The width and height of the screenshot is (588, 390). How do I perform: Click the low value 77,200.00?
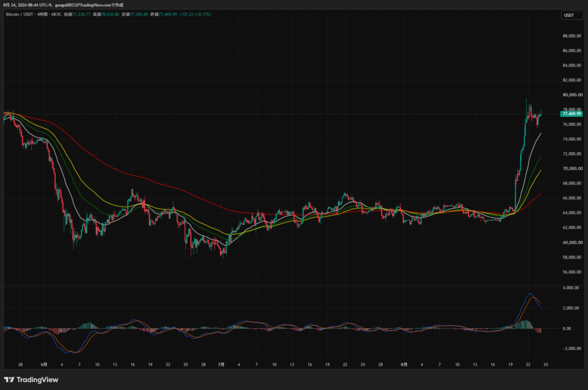point(139,14)
